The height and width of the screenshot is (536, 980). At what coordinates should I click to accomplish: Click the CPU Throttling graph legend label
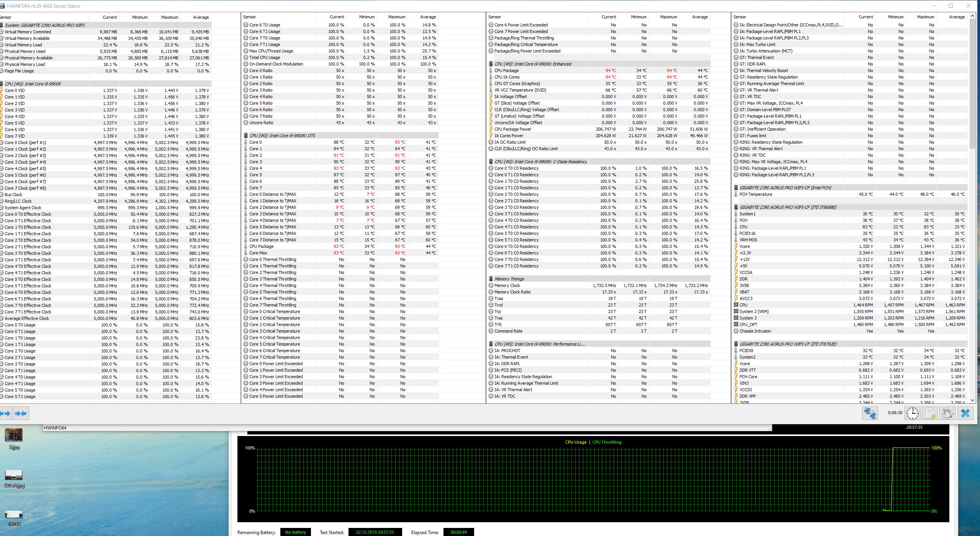coord(607,442)
